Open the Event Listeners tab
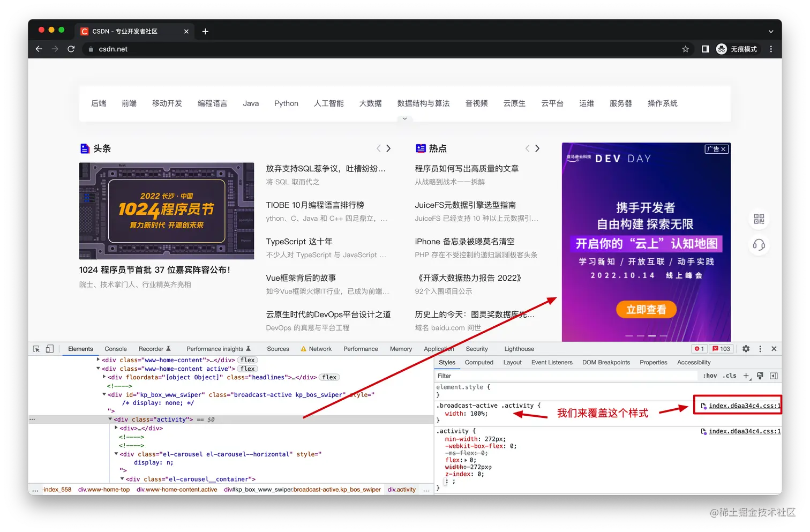 [552, 362]
